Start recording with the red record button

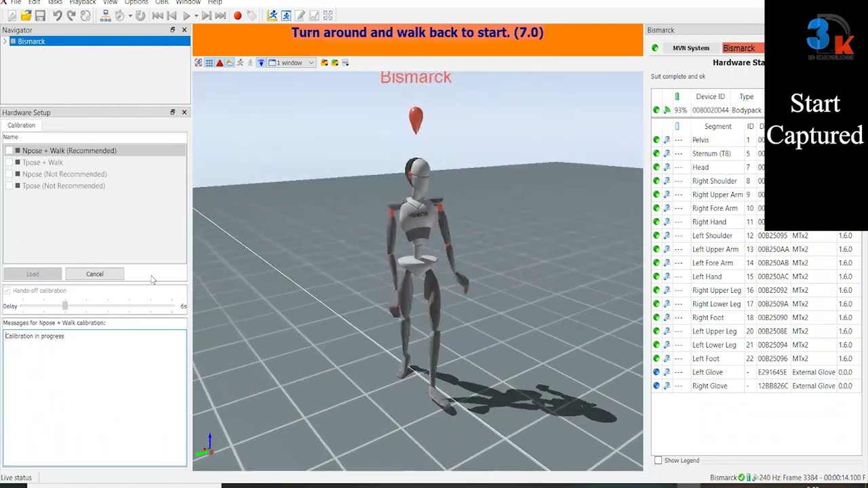coord(237,16)
